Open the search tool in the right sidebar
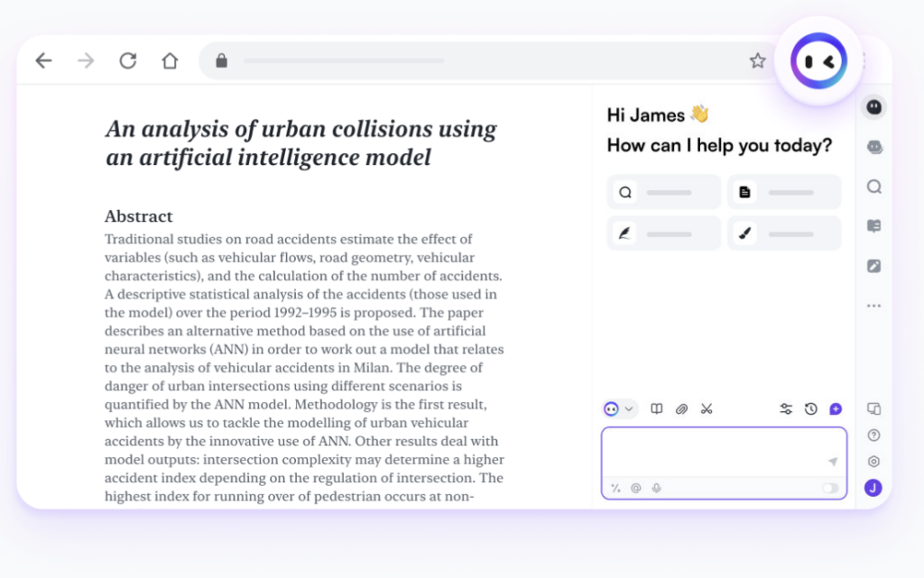 click(x=873, y=187)
